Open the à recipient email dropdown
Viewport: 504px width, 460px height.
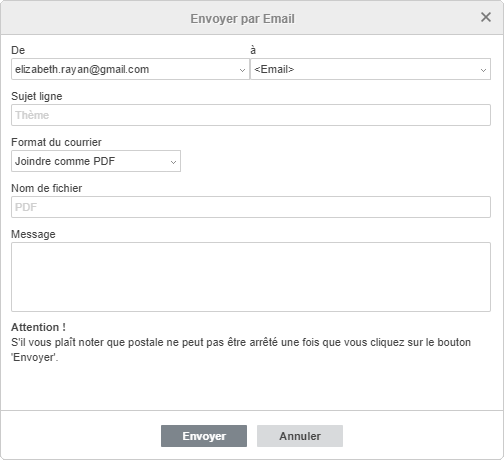(x=370, y=69)
